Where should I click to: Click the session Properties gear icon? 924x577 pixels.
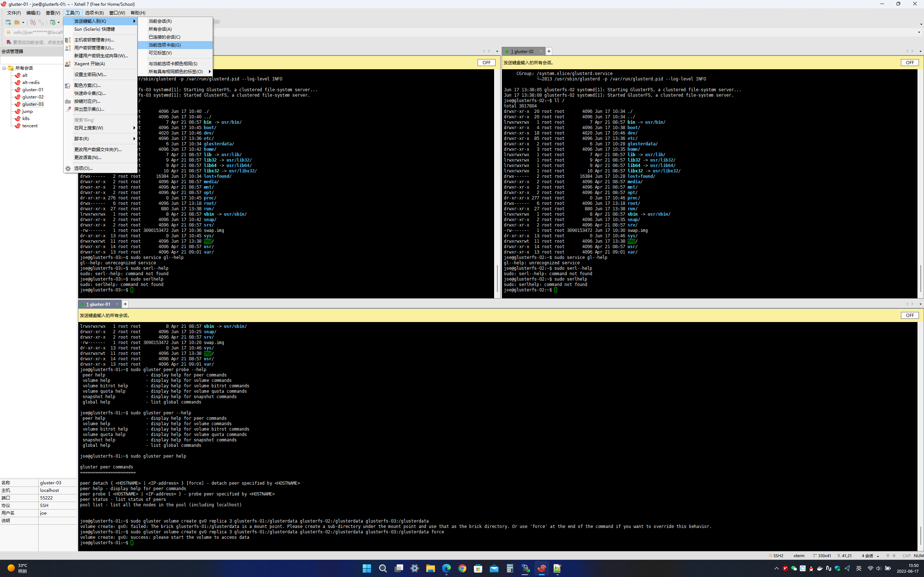click(53, 22)
